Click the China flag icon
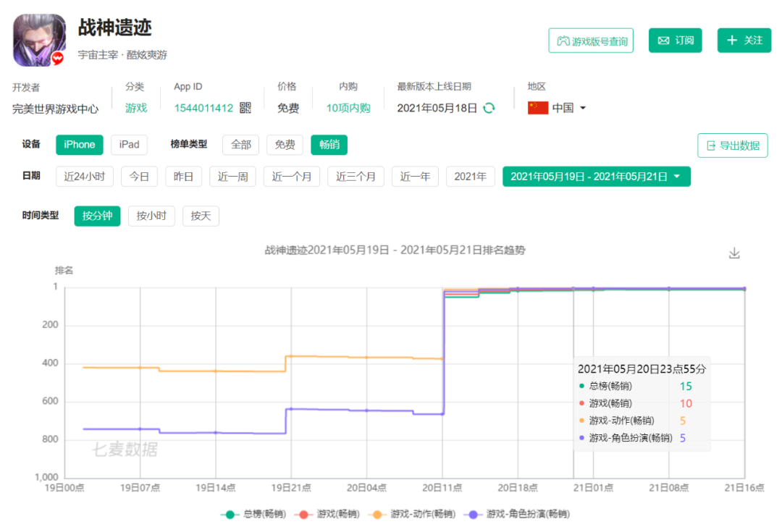 coord(537,108)
